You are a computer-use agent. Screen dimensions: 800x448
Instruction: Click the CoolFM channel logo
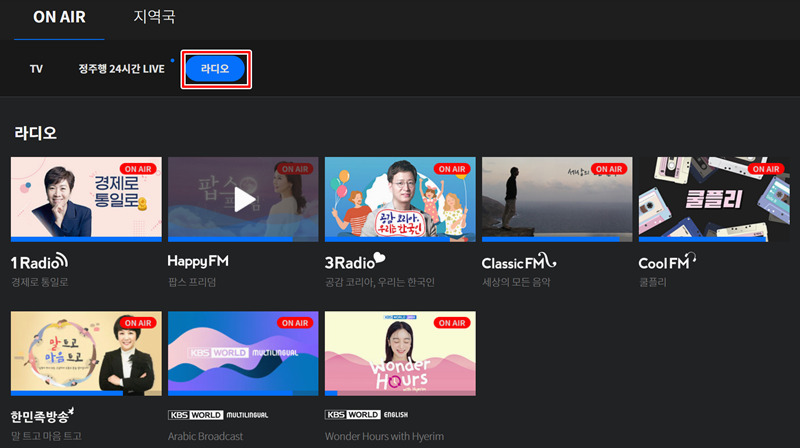point(667,261)
